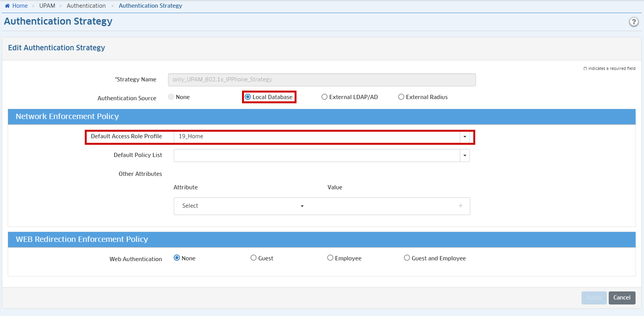Select Local Database authentication source
The width and height of the screenshot is (644, 316).
pos(248,97)
